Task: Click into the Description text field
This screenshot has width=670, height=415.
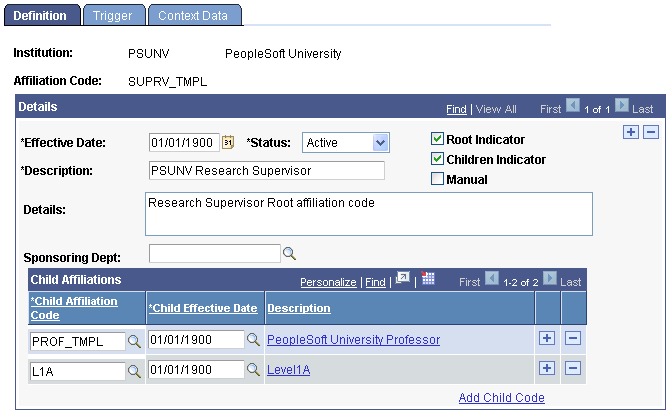Action: (267, 171)
